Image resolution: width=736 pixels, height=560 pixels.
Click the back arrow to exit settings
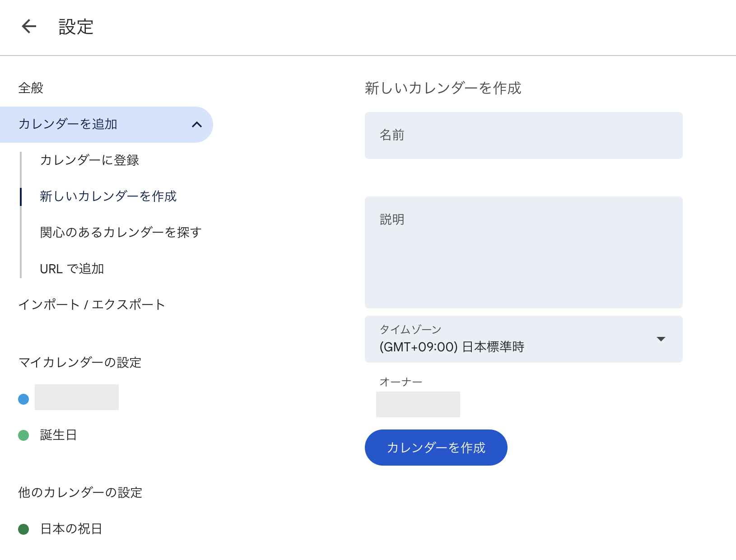click(x=29, y=26)
